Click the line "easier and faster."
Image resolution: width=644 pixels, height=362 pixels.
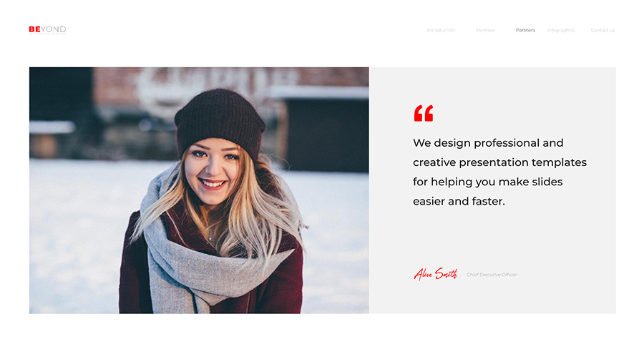[x=459, y=201]
